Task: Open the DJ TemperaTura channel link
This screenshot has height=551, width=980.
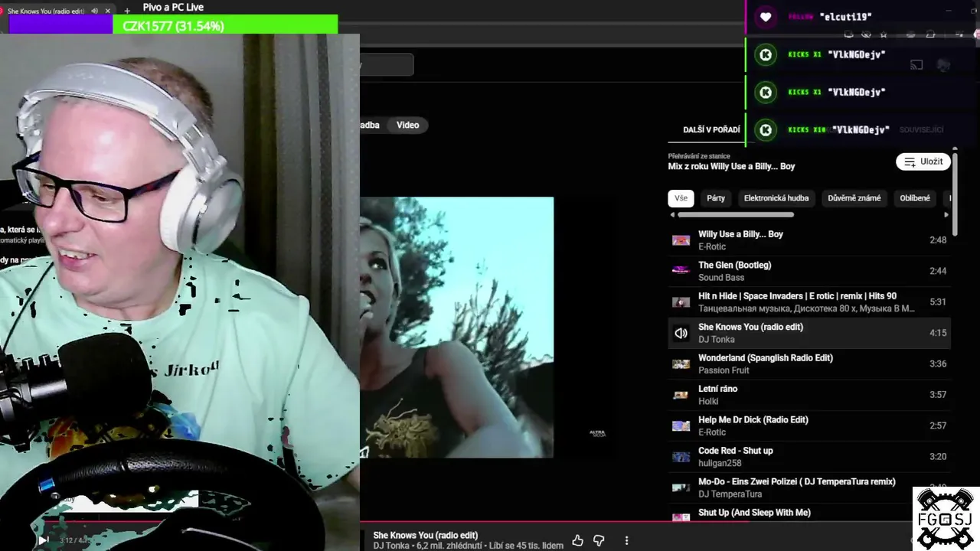Action: [730, 494]
